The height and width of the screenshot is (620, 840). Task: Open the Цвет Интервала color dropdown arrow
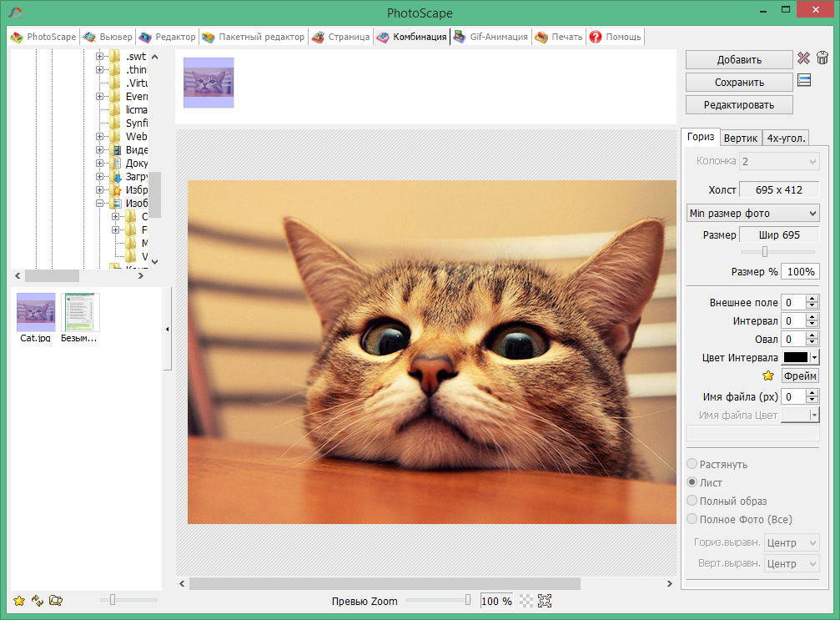tap(814, 357)
